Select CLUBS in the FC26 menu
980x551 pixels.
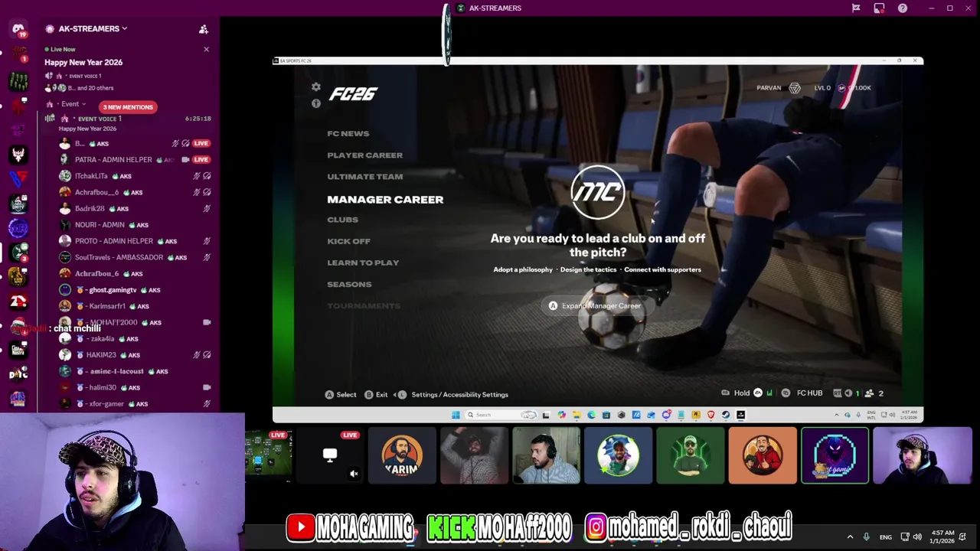[342, 220]
